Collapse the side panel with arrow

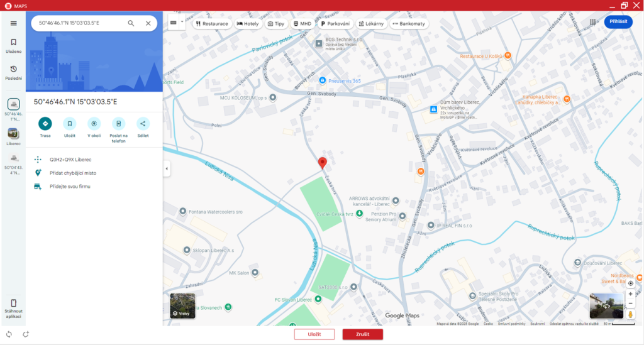pyautogui.click(x=167, y=168)
